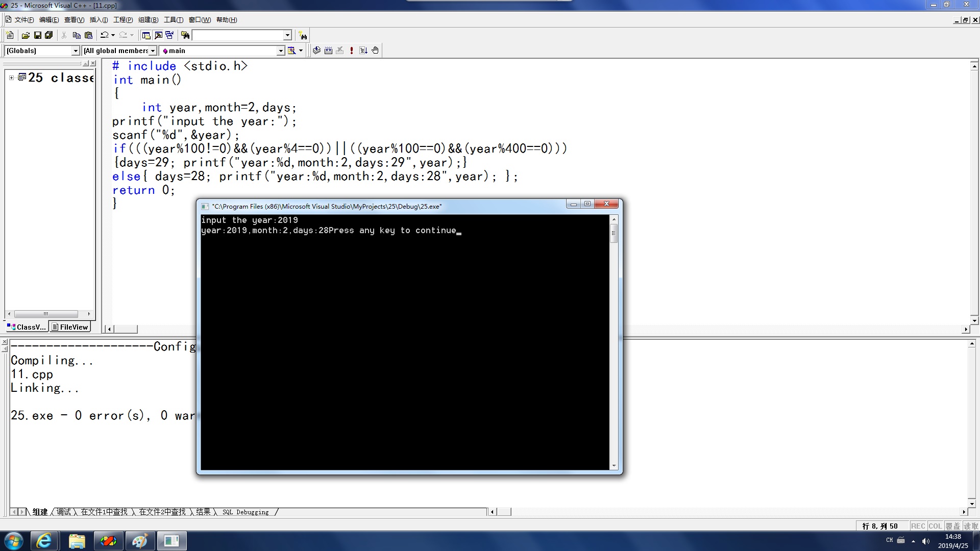This screenshot has height=551, width=980.
Task: Click the Find combo box input field
Action: pos(237,35)
